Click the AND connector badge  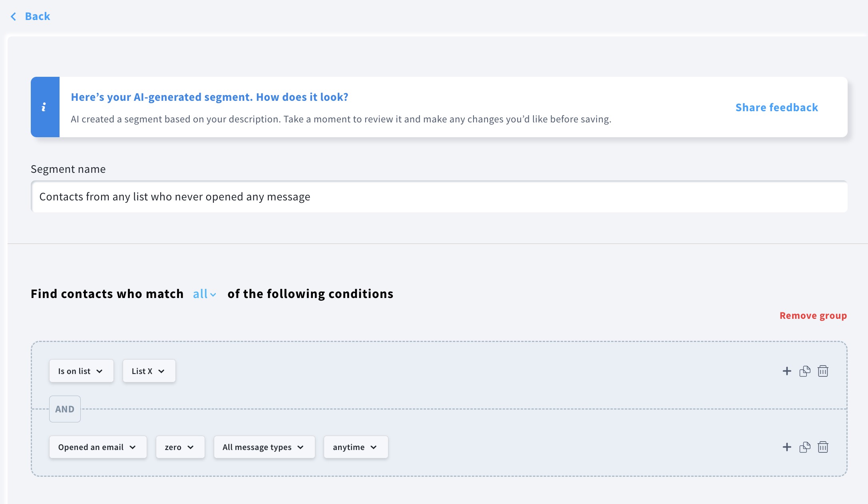point(64,409)
